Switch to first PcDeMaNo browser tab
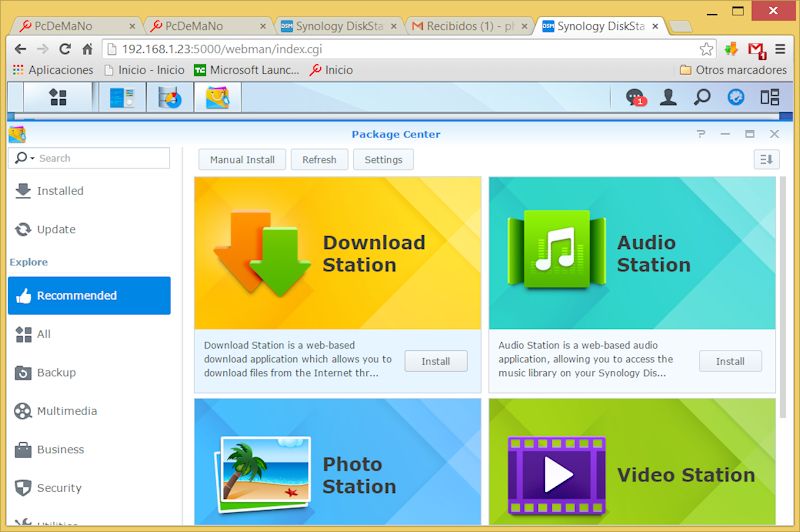800x532 pixels. point(76,26)
